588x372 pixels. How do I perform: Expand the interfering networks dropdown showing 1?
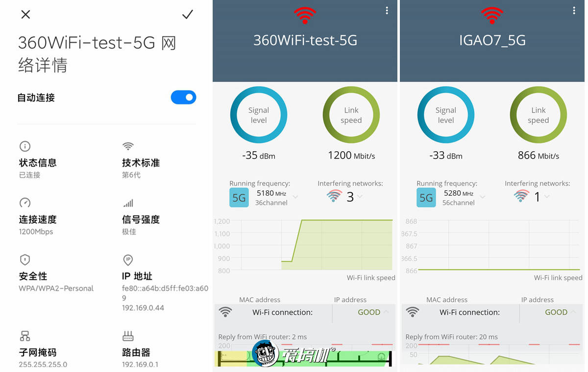coord(547,197)
